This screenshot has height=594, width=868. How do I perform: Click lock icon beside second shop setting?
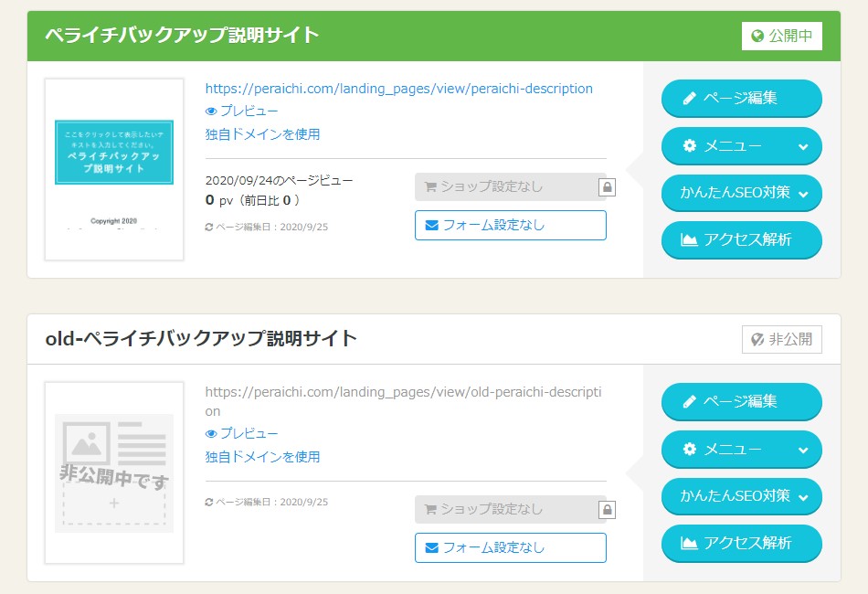coord(608,510)
